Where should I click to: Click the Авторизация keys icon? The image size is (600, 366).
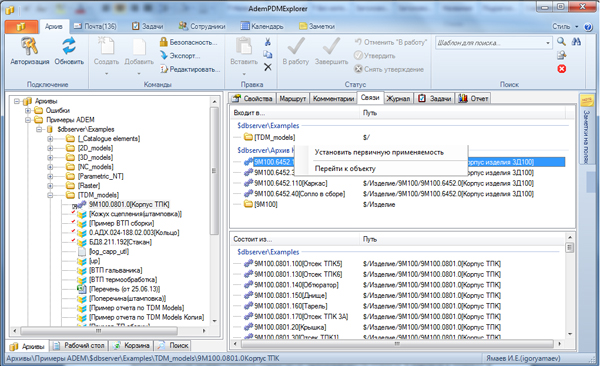[29, 46]
